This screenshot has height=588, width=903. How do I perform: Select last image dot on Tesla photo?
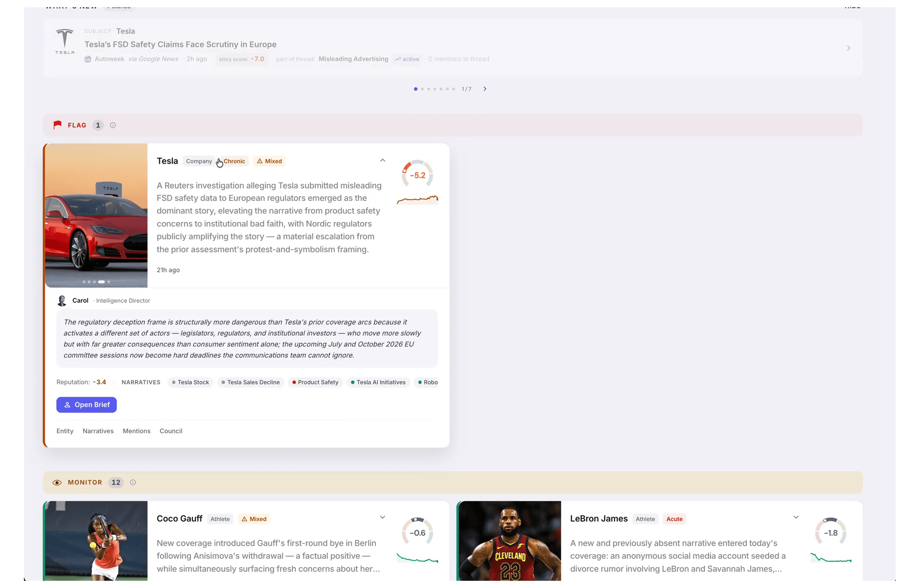coord(109,282)
